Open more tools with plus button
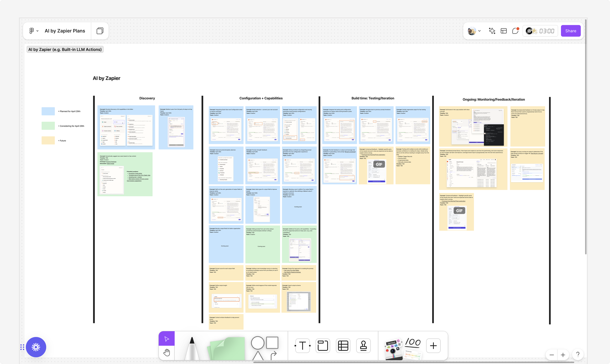The width and height of the screenshot is (610, 364). tap(433, 345)
